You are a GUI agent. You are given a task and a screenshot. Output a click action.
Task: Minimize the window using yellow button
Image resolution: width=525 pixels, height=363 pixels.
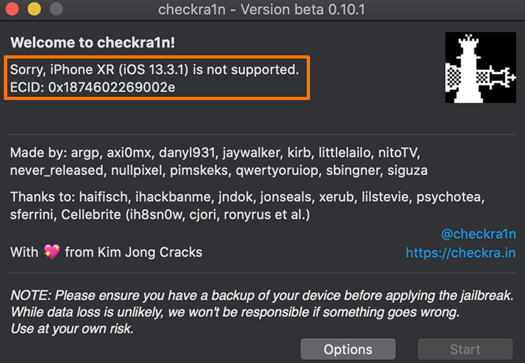pyautogui.click(x=34, y=9)
